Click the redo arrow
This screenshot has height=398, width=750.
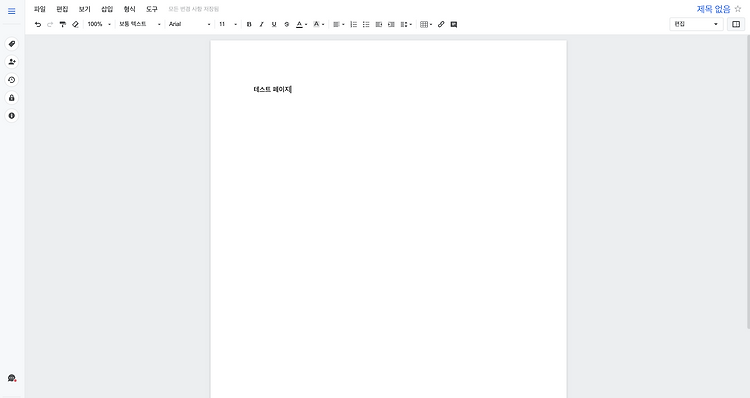50,24
